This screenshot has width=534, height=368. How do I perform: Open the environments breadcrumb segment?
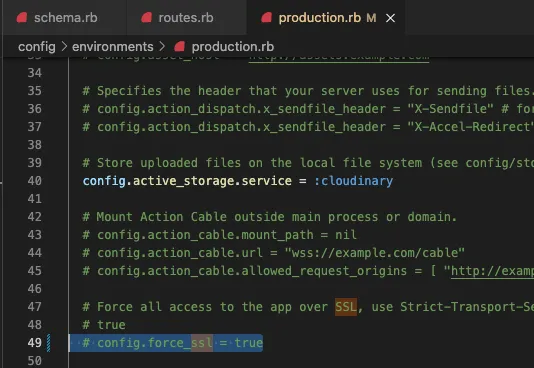[113, 47]
